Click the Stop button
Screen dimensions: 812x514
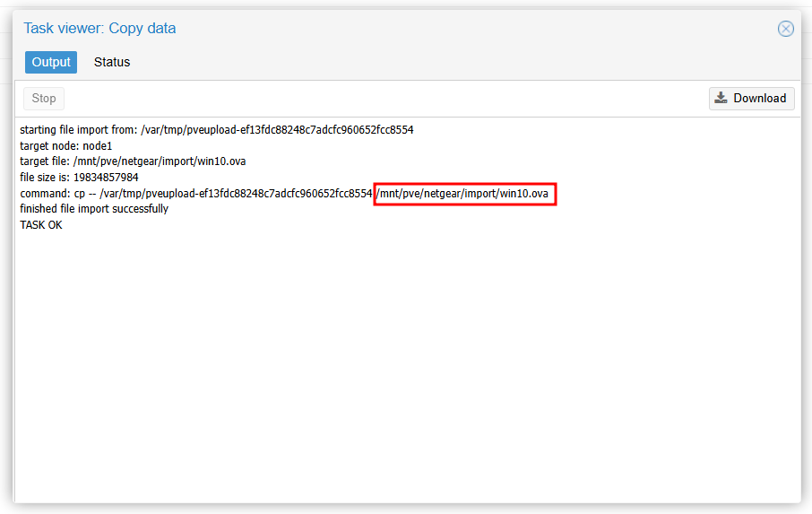point(44,99)
